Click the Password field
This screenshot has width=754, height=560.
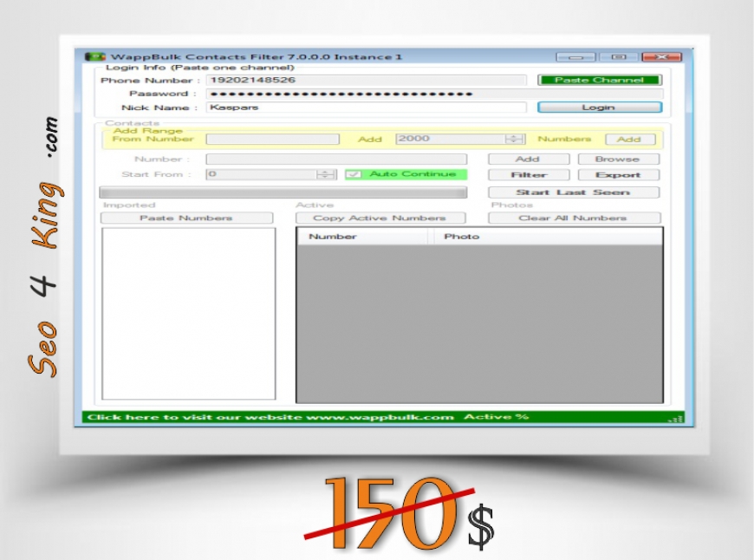click(433, 94)
